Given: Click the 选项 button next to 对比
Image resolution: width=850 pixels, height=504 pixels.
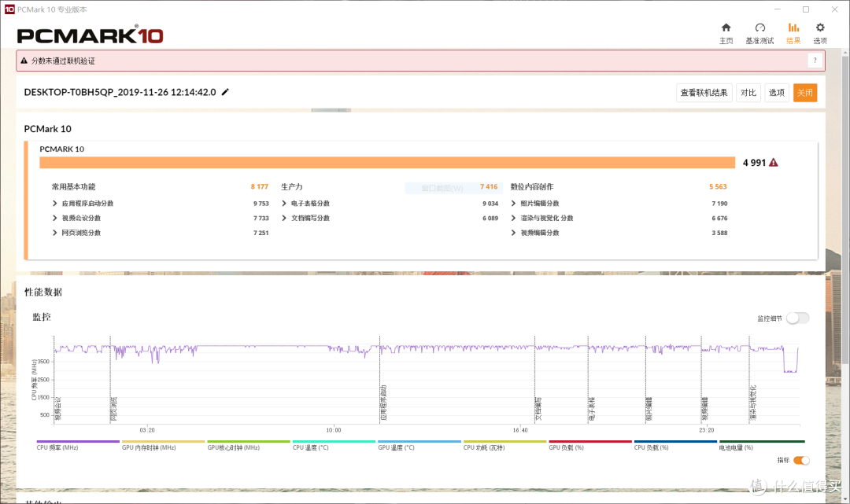Looking at the screenshot, I should click(777, 93).
